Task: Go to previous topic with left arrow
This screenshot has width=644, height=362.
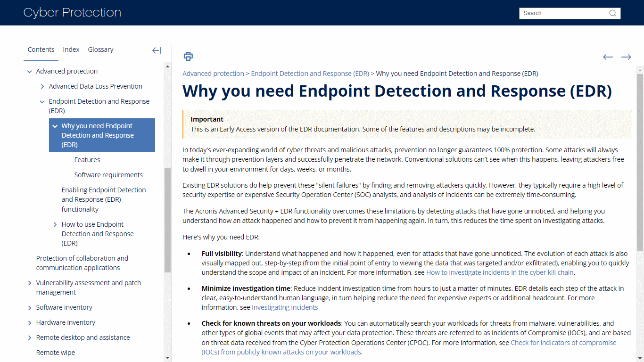Action: 608,57
